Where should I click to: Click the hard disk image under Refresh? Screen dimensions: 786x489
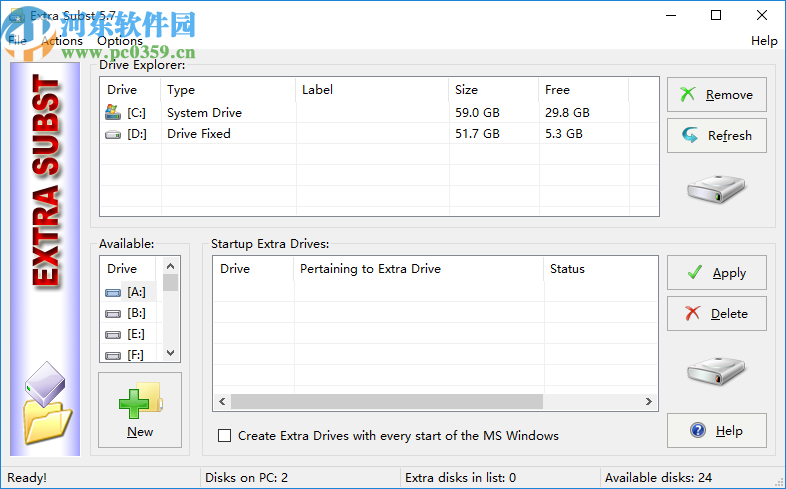pyautogui.click(x=716, y=188)
